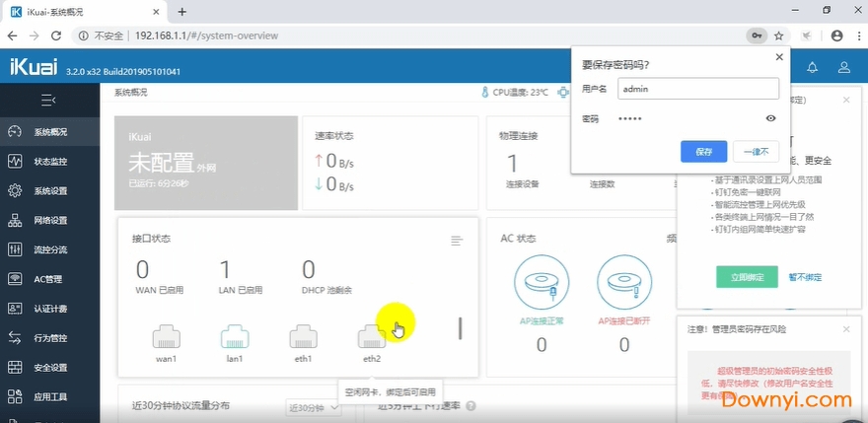
Task: Click the 0 DHCP 池剩余 count
Action: 309,269
